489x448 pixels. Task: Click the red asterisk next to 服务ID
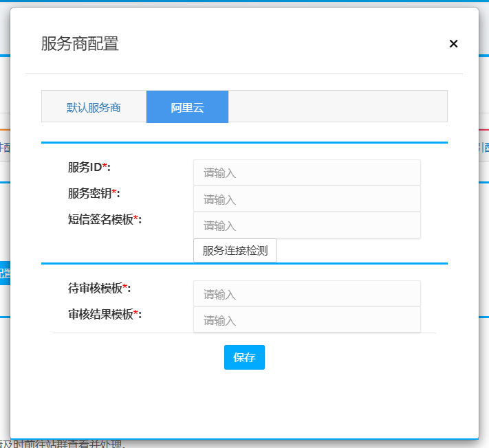(105, 167)
